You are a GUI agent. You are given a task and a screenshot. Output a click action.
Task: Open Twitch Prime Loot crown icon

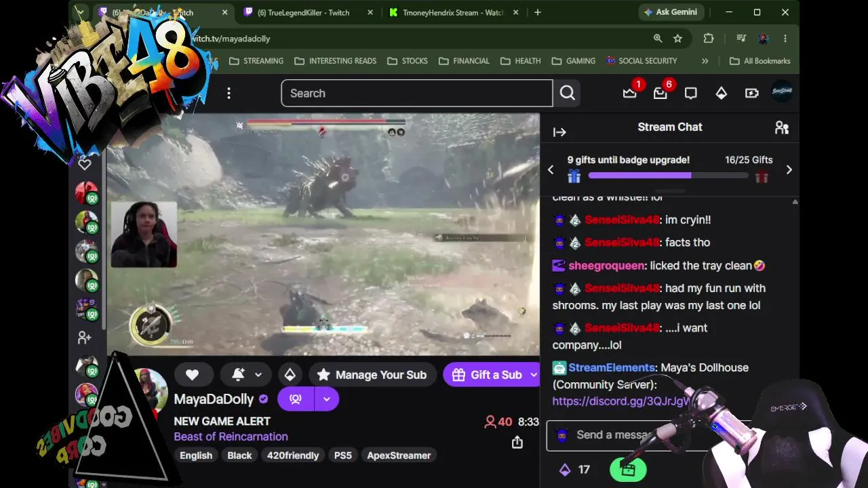pyautogui.click(x=630, y=94)
